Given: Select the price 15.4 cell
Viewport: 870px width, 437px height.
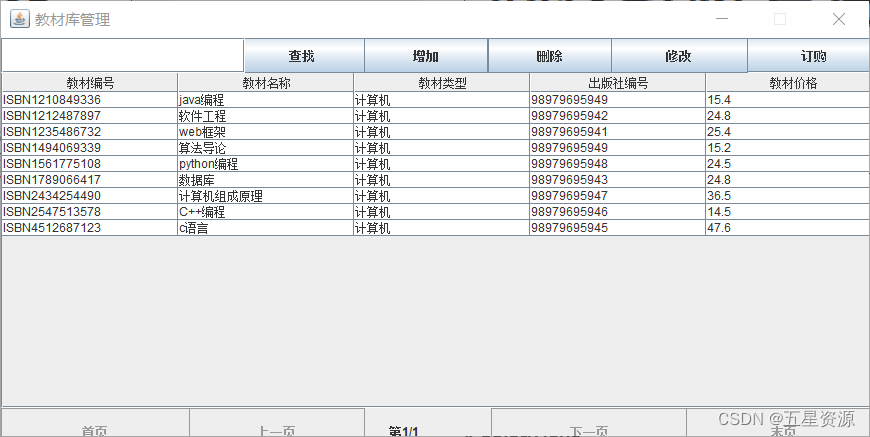Looking at the screenshot, I should tap(788, 100).
